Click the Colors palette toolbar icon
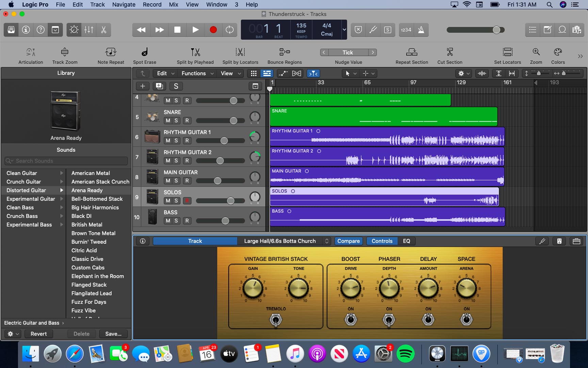This screenshot has width=588, height=368. pos(558,52)
